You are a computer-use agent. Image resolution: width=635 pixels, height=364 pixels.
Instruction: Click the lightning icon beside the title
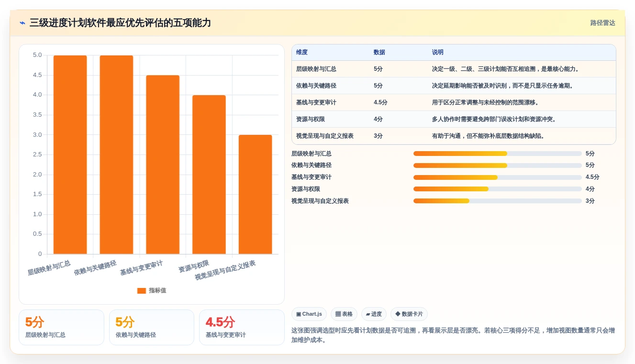coord(22,23)
